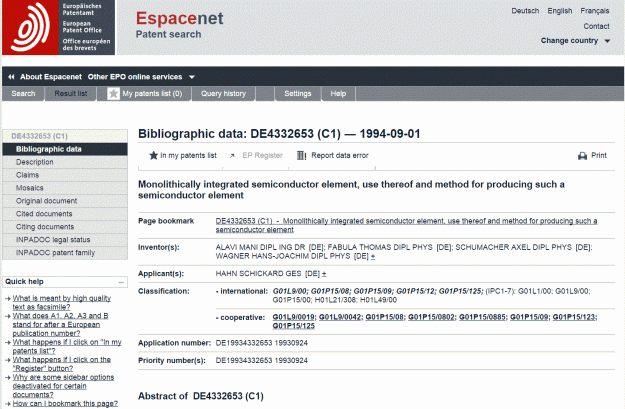The image size is (625, 409).
Task: Open INPADOC legal status in sidebar
Action: point(51,240)
